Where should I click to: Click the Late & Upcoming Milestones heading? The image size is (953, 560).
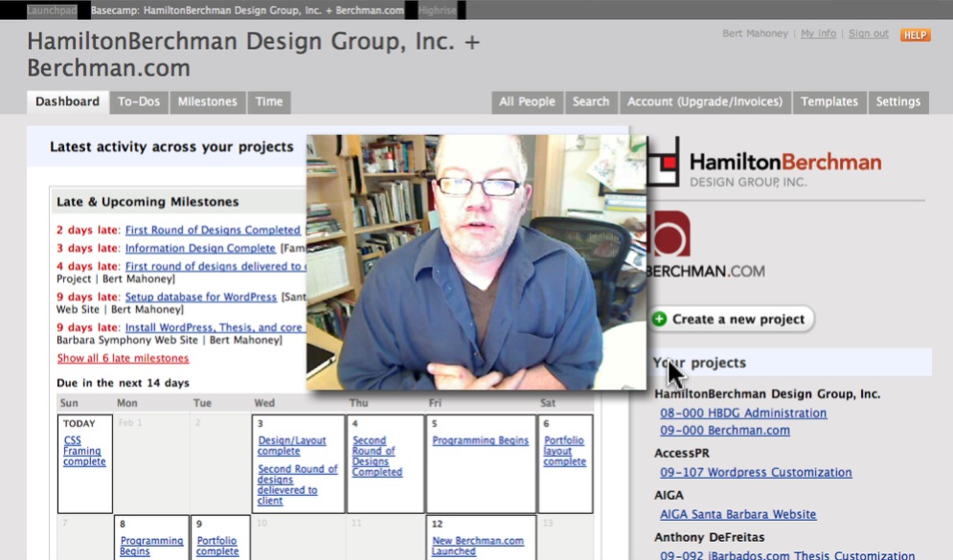pos(147,202)
